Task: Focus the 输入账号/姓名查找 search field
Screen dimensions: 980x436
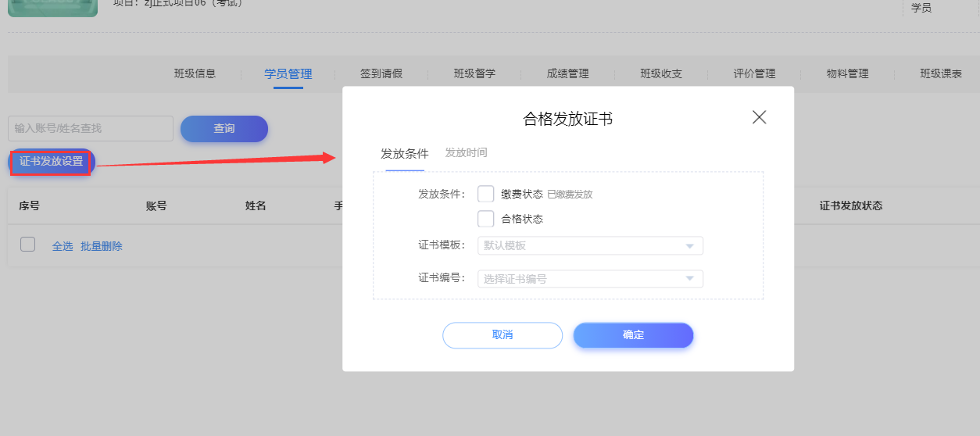Action: (x=91, y=128)
